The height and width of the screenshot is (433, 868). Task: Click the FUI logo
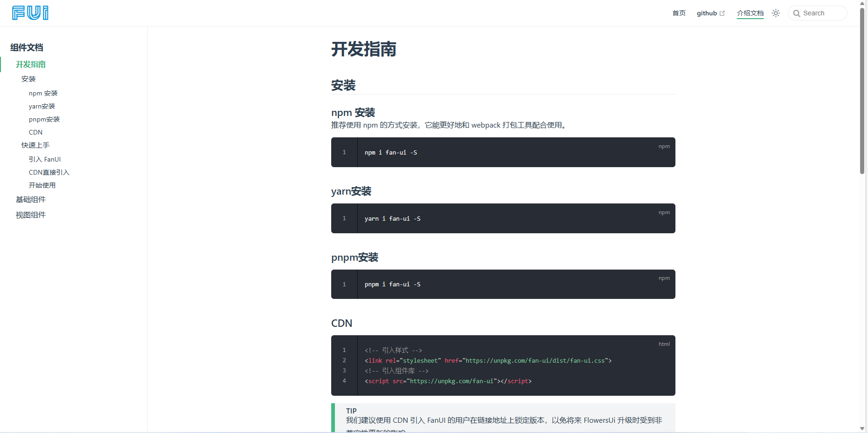30,13
